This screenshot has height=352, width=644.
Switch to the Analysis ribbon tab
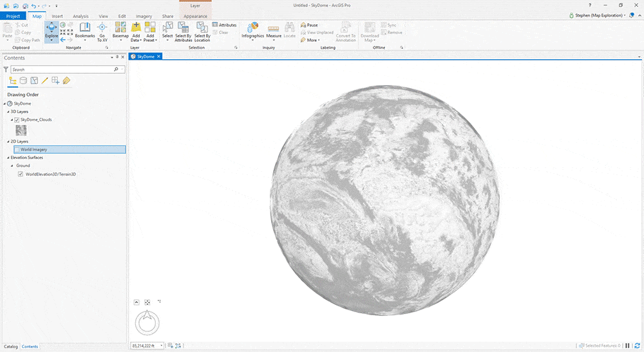click(x=80, y=16)
